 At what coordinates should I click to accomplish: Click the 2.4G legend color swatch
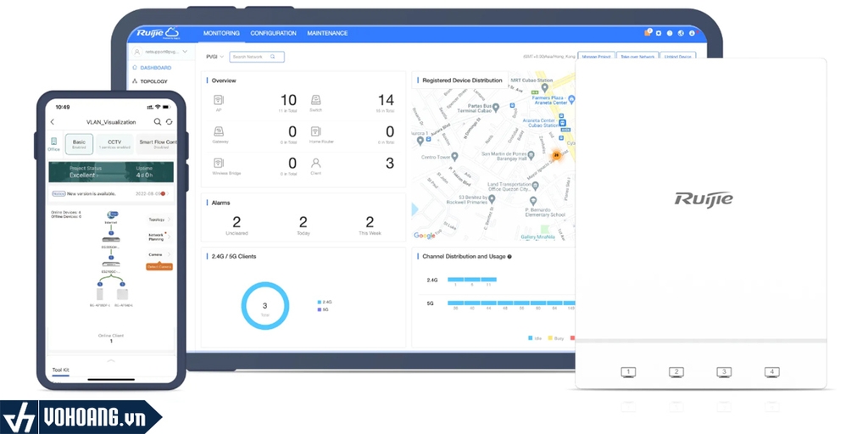click(320, 303)
